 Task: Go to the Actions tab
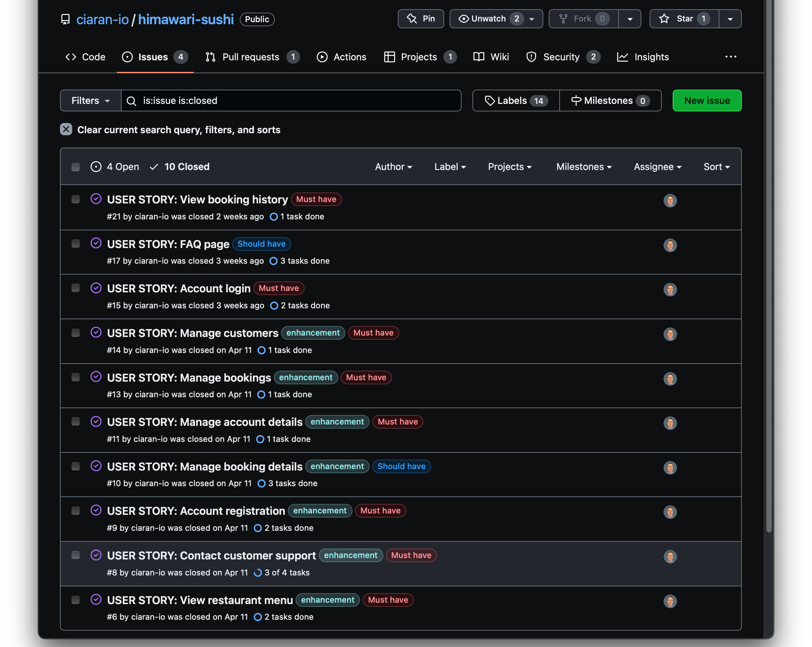tap(341, 57)
